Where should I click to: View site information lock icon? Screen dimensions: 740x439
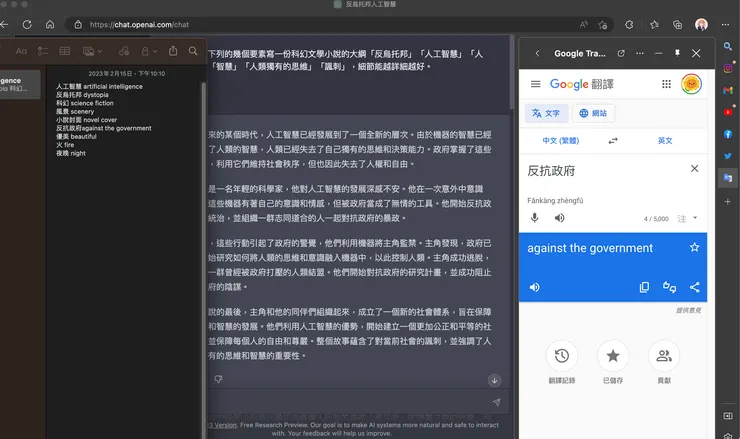coord(78,25)
